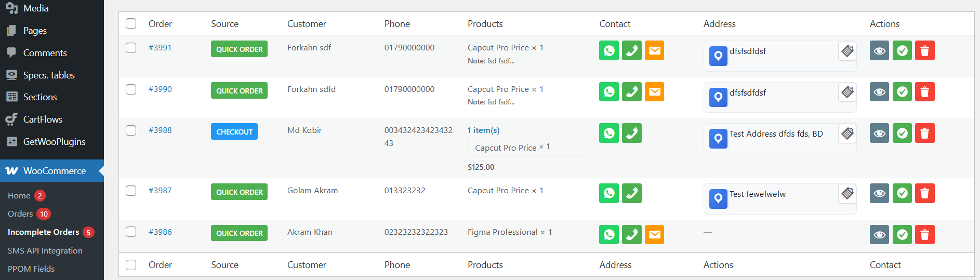Copy the address of order #3988
Screen dimensions: 980x280
(847, 134)
